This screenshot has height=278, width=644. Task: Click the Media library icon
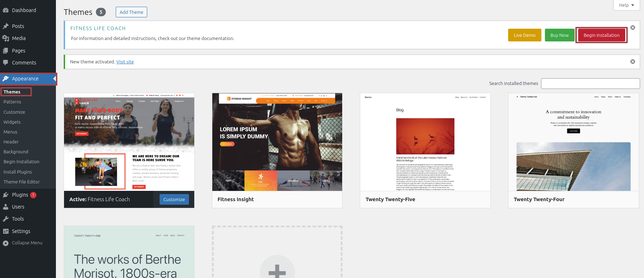(6, 38)
